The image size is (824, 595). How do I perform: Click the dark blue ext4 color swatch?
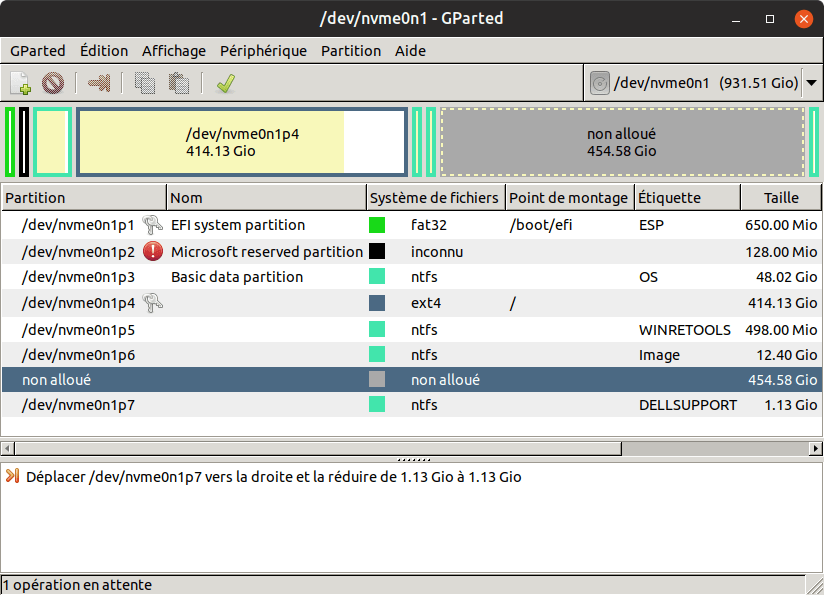[x=377, y=302]
